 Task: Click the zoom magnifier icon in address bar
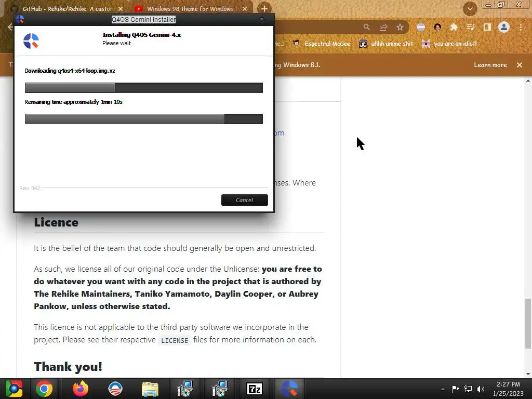coord(366,27)
